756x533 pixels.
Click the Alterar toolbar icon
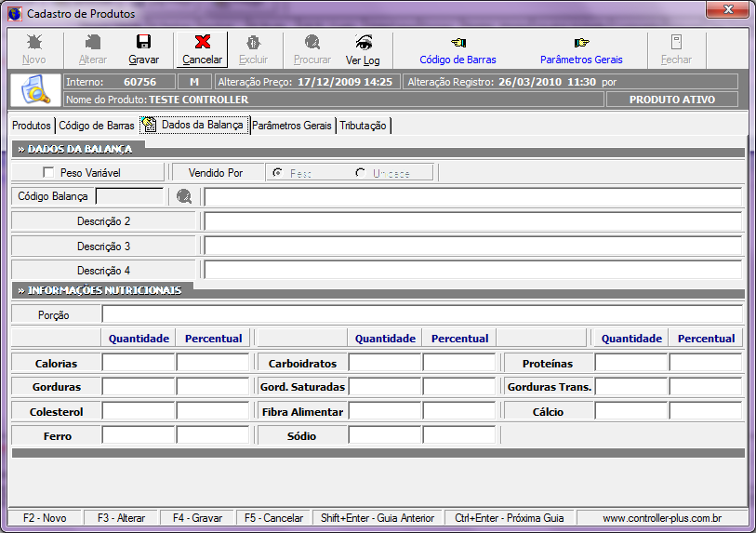pyautogui.click(x=93, y=43)
